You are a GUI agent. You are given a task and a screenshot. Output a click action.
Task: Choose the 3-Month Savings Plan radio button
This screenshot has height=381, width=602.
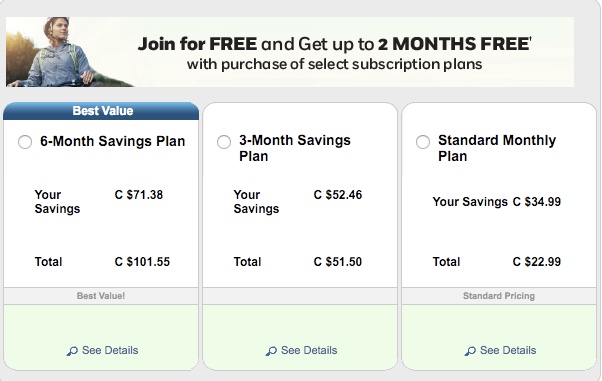pos(224,142)
